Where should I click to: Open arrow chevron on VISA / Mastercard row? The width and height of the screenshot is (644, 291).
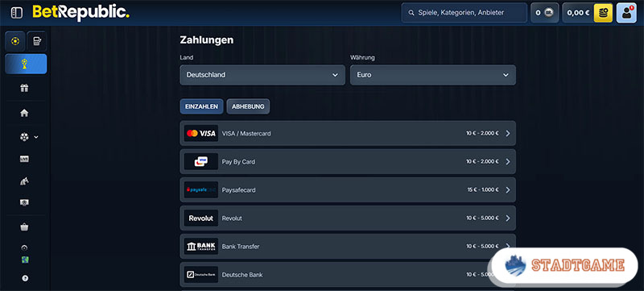pyautogui.click(x=508, y=133)
